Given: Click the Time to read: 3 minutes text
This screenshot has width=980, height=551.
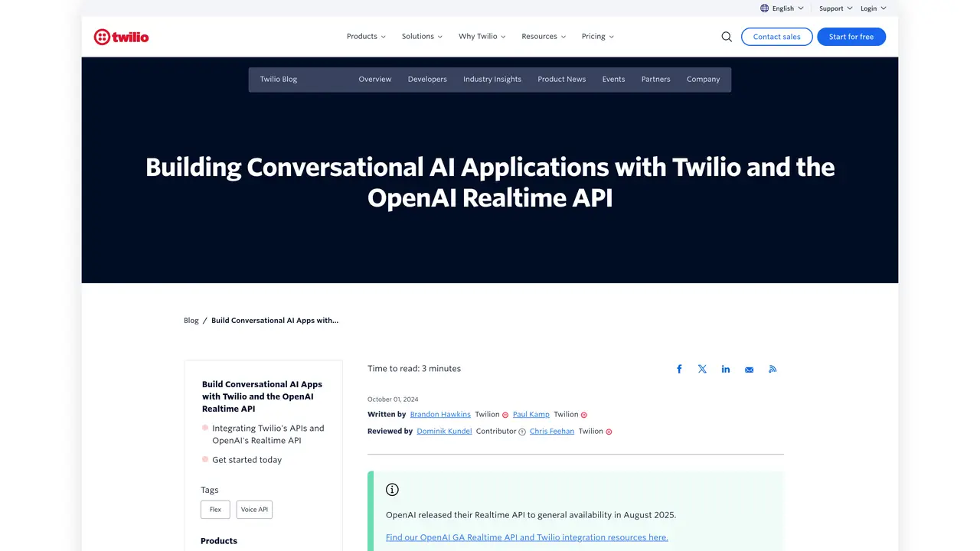Looking at the screenshot, I should (414, 369).
